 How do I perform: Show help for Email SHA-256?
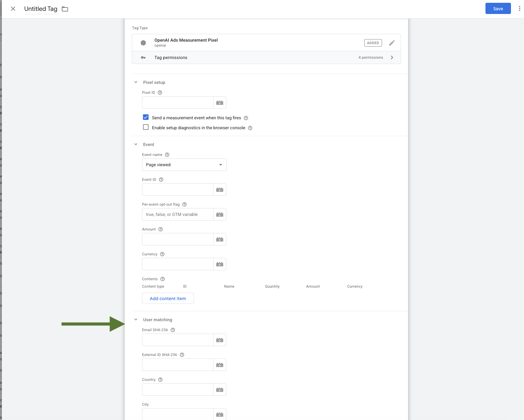coord(173,330)
